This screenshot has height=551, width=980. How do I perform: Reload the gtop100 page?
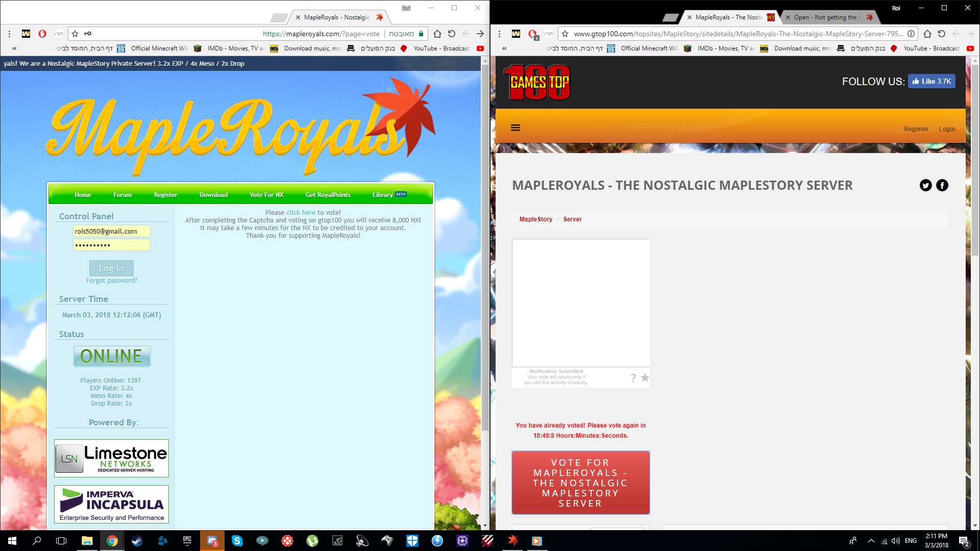point(942,34)
